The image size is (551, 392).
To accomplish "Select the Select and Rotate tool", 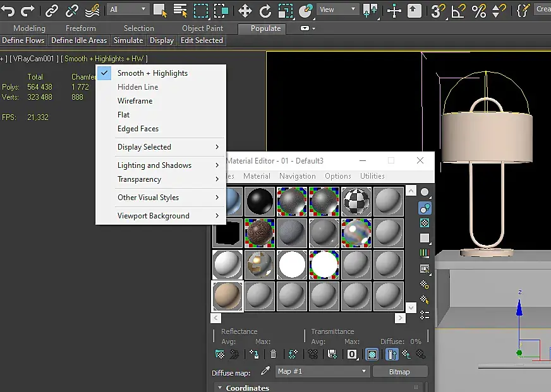I will [265, 10].
